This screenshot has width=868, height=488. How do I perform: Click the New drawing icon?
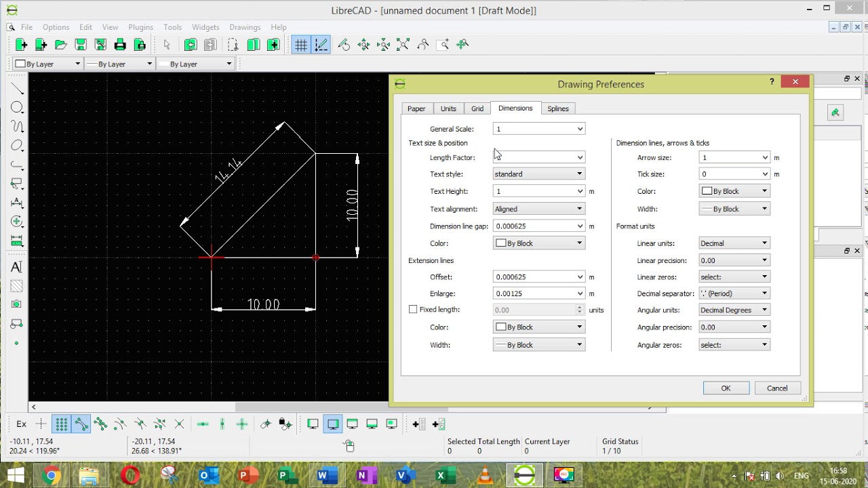(21, 45)
